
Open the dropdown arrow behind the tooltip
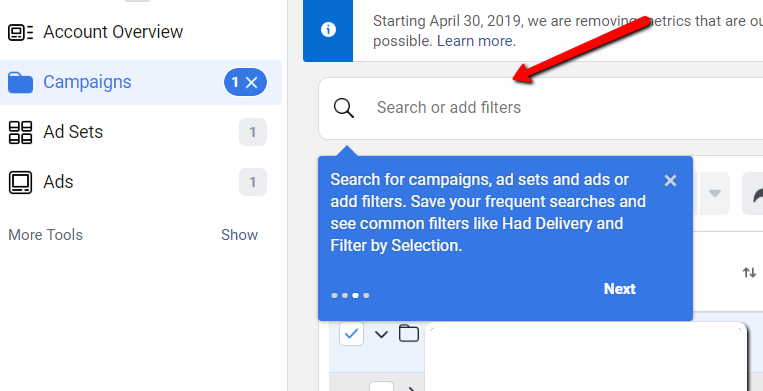point(714,194)
